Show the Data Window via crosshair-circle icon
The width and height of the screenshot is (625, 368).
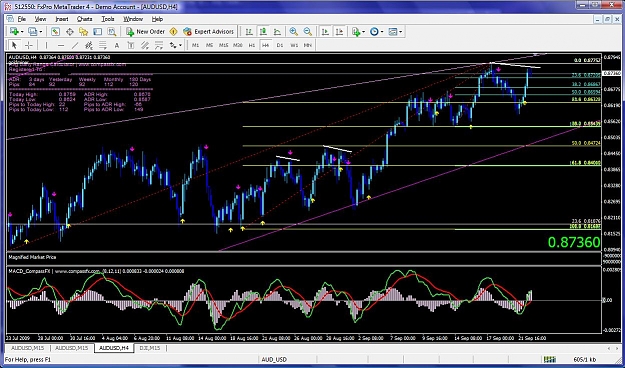pyautogui.click(x=69, y=31)
